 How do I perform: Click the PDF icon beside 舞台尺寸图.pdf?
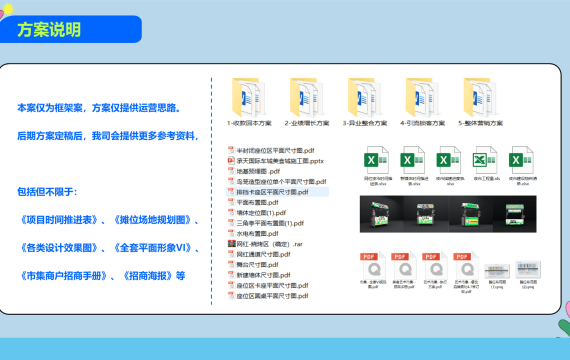tap(231, 264)
